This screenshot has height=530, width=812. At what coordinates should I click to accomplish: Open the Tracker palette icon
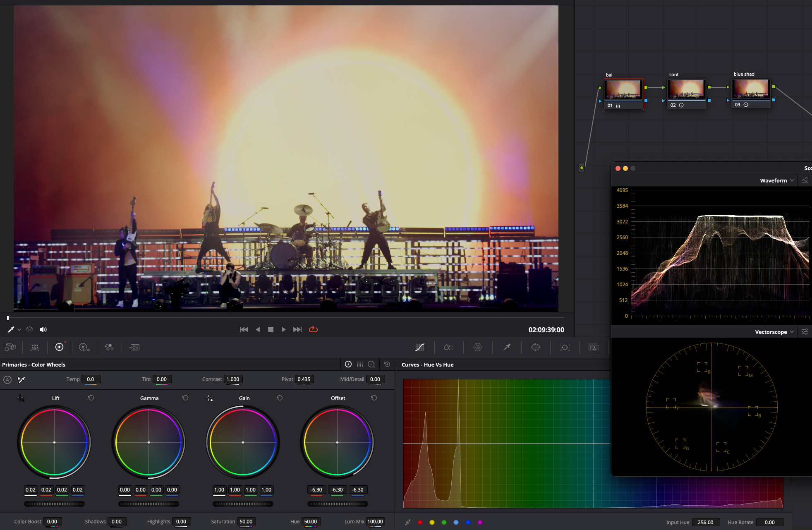pyautogui.click(x=565, y=347)
